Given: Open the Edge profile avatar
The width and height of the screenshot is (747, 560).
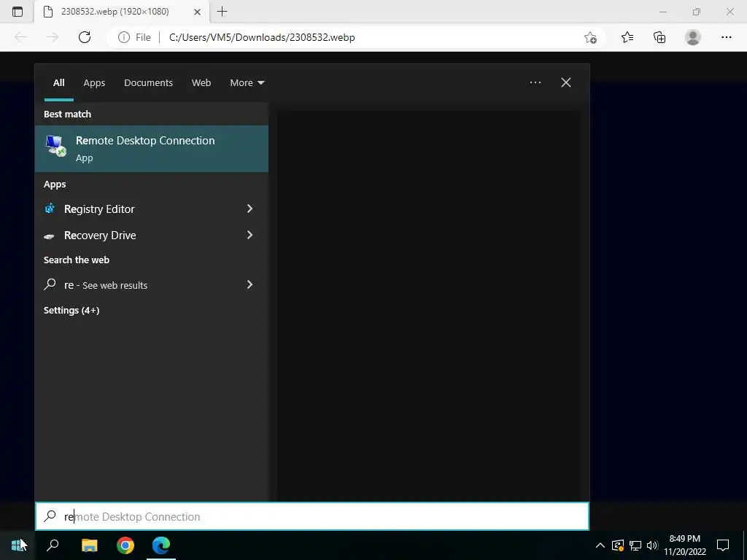Looking at the screenshot, I should [x=693, y=37].
